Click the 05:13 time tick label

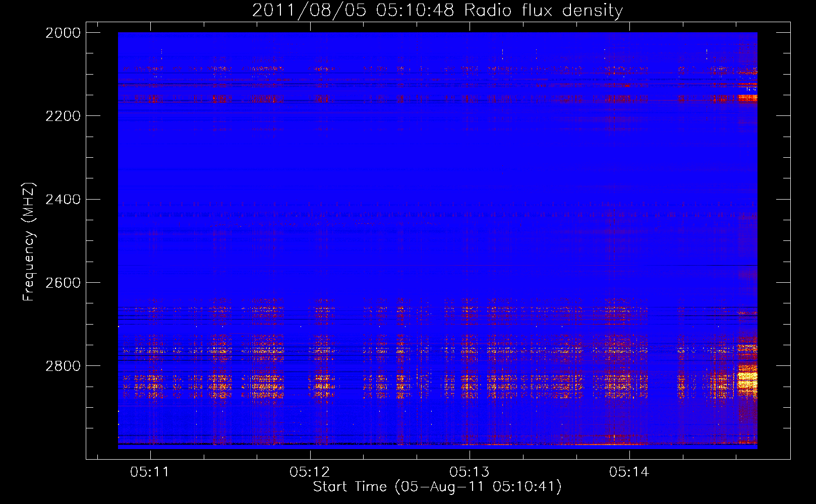coord(470,472)
